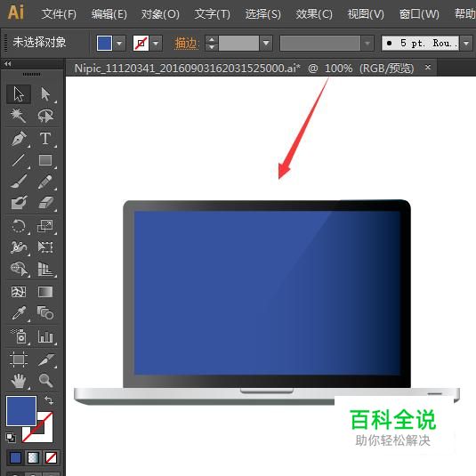The width and height of the screenshot is (476, 476).
Task: Click the blue Fill color box in toolbox
Action: click(21, 411)
